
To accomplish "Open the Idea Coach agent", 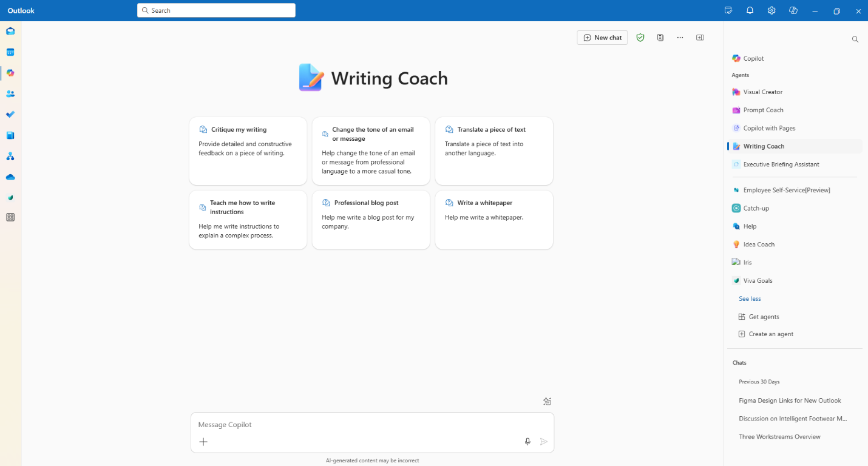I will coord(795,245).
